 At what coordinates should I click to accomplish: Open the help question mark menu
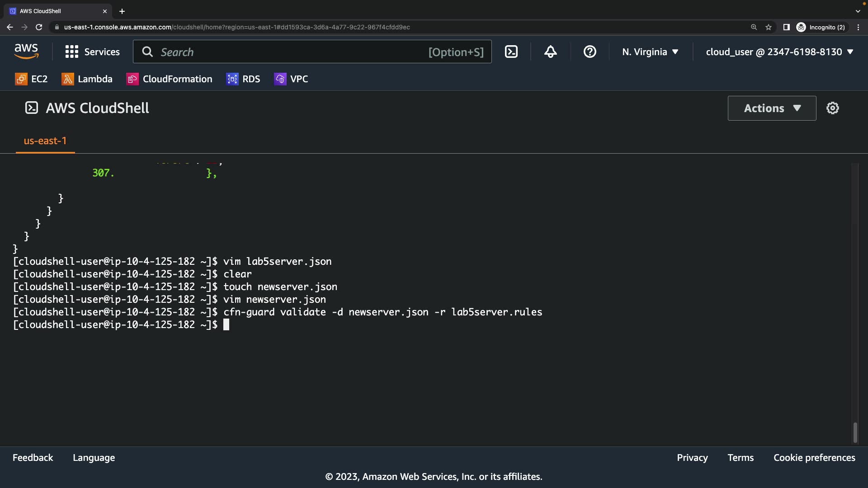(590, 52)
